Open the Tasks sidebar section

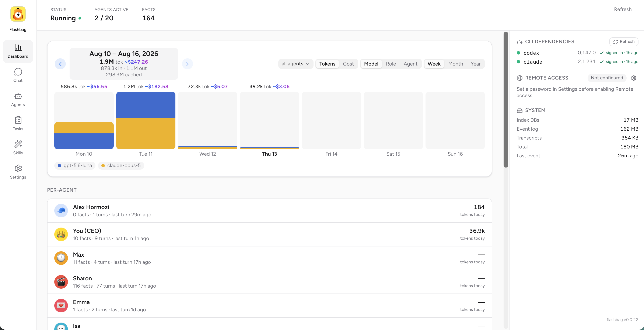pos(18,124)
